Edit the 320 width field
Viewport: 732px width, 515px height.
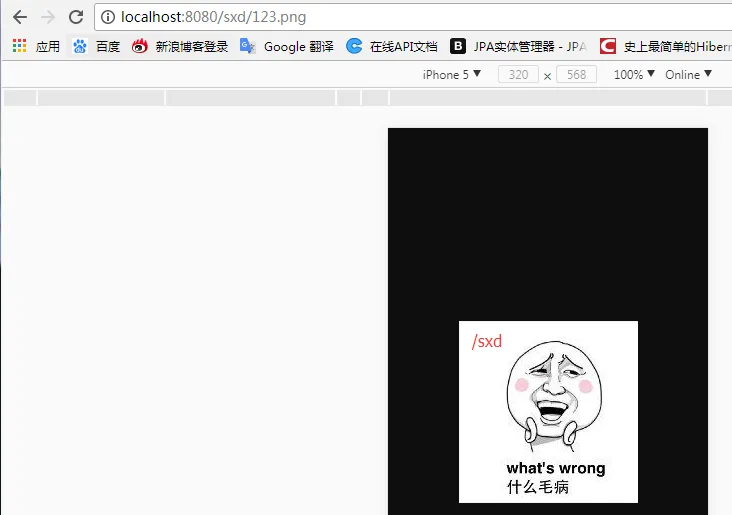(x=518, y=75)
